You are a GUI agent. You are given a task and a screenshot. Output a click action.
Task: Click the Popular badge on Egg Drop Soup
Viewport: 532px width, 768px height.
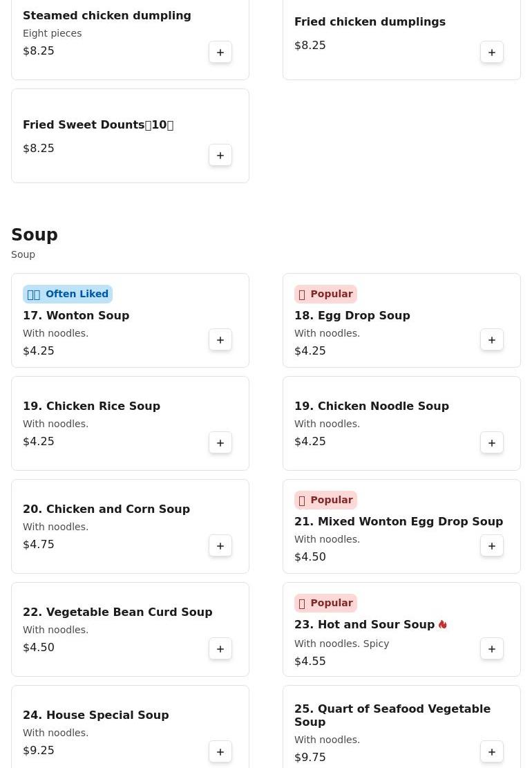[x=325, y=294]
